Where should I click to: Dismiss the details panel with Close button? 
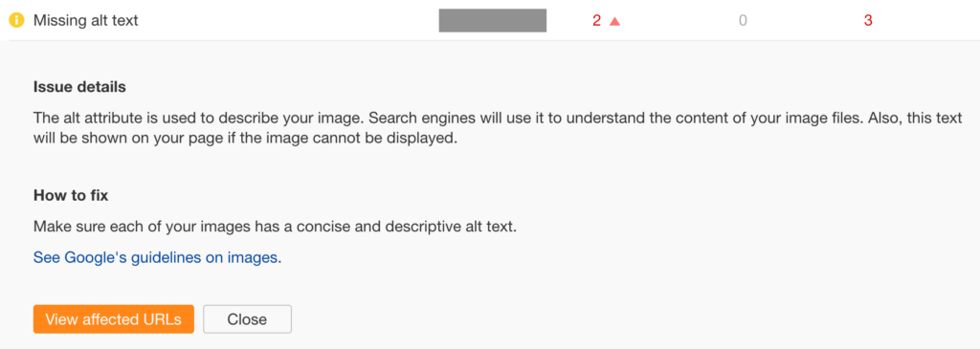(248, 319)
